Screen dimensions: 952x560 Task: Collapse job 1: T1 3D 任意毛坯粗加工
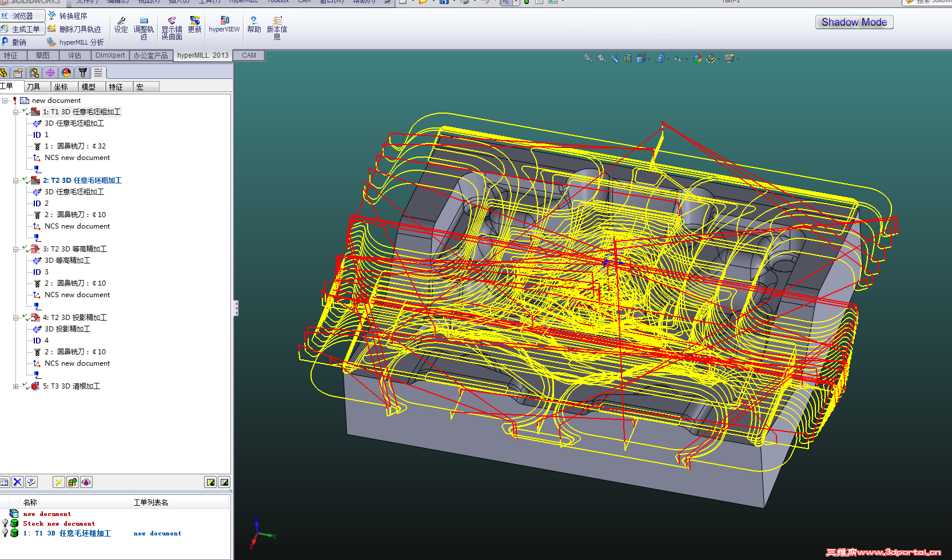click(15, 112)
